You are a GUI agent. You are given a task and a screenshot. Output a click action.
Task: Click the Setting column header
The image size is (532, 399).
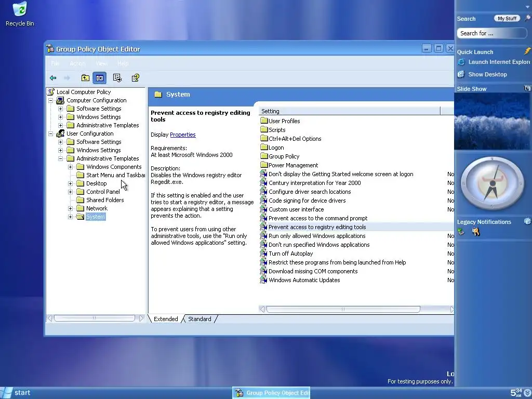click(x=349, y=111)
